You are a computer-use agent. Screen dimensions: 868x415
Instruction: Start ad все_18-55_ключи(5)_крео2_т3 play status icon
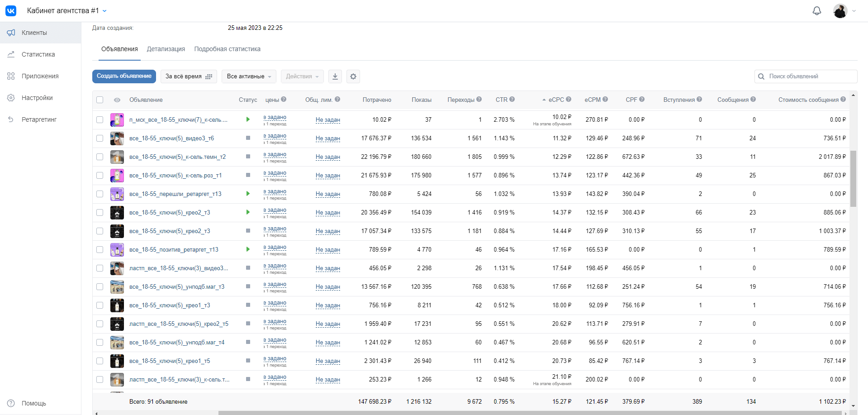tap(248, 212)
